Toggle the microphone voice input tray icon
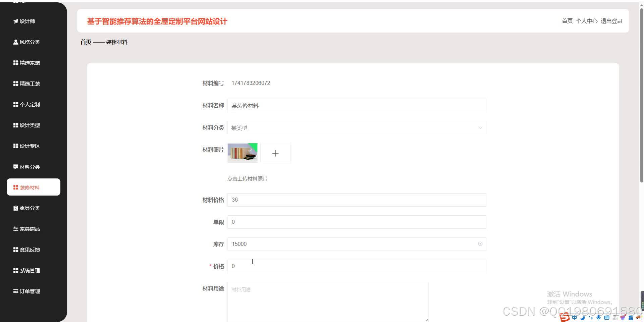Screen dimensions: 644x322 (598, 317)
